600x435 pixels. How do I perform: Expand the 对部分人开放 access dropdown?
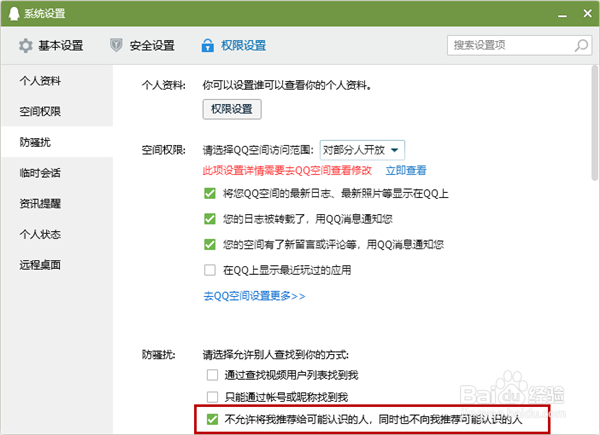[x=362, y=150]
